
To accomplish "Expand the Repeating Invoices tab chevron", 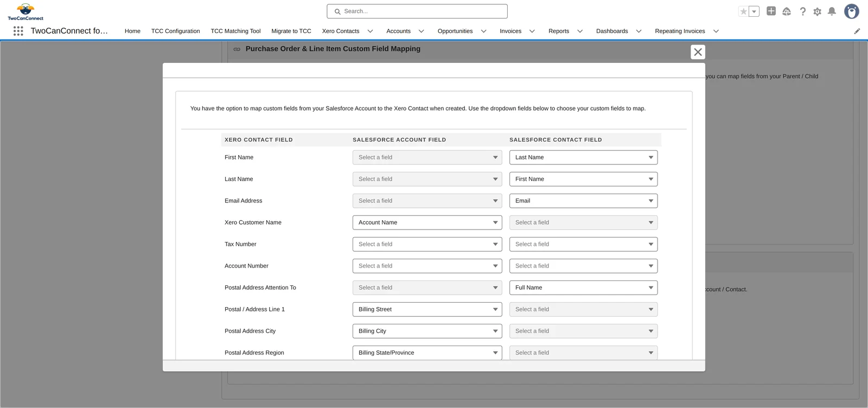I will (x=716, y=31).
